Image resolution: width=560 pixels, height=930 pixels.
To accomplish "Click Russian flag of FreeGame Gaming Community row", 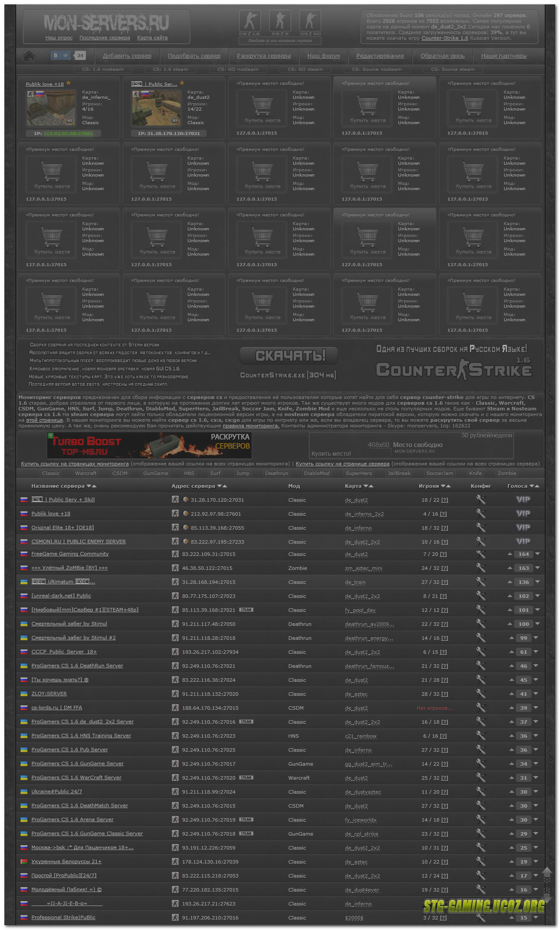I will 24,554.
